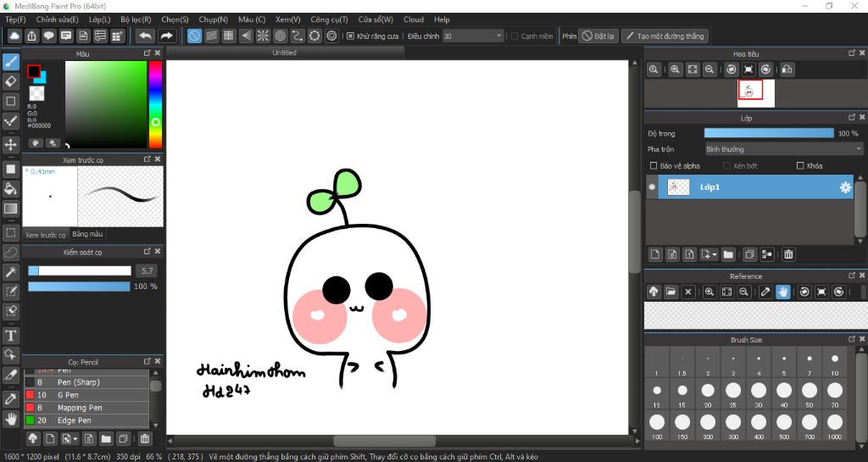Enable Xén bớt checkbox

[x=726, y=165]
